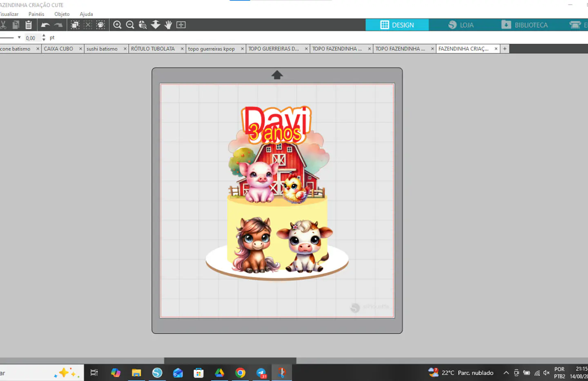Select the 3 anos text on canvas
This screenshot has height=381, width=588.
(x=275, y=134)
